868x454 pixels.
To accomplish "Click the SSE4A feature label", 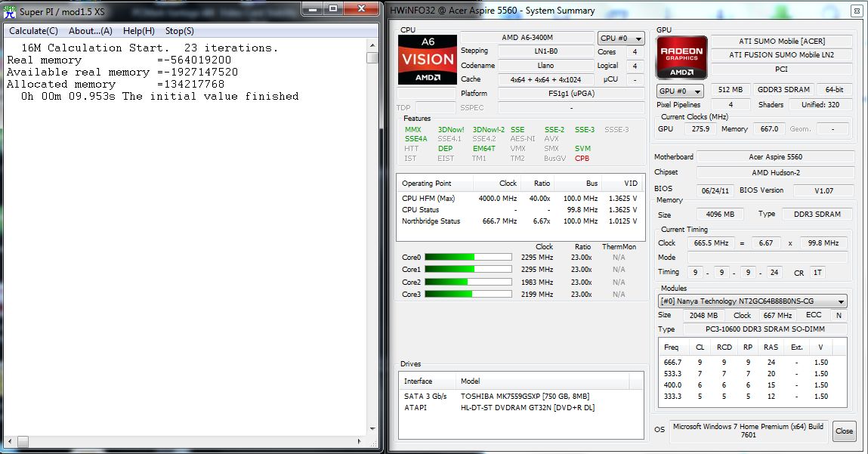I will (x=415, y=139).
